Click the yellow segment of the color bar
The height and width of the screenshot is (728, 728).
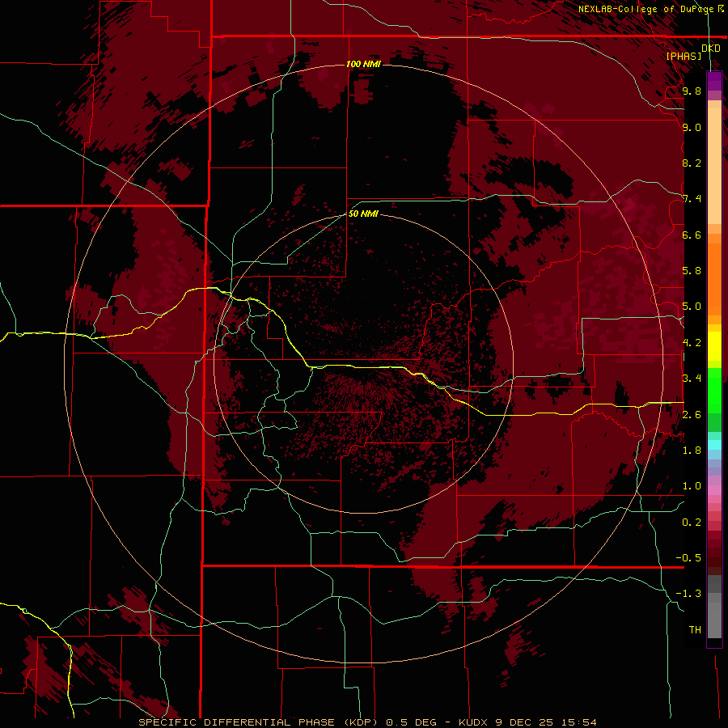(714, 346)
